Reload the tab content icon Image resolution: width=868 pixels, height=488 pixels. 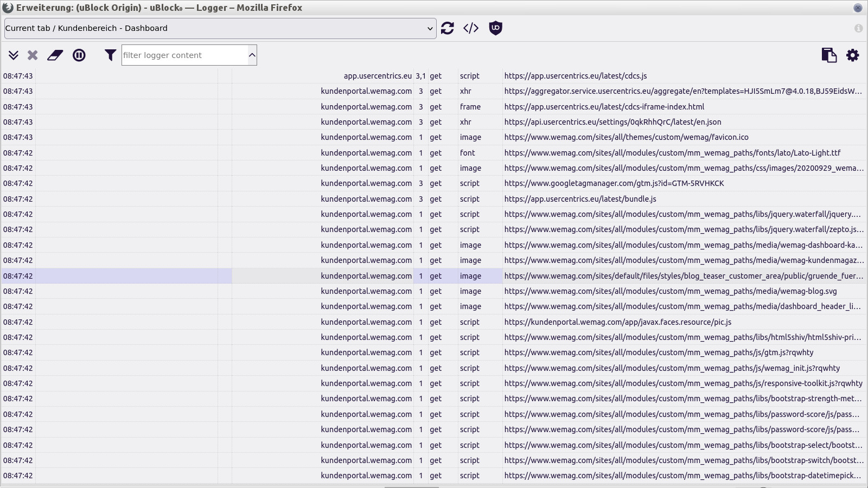point(448,28)
